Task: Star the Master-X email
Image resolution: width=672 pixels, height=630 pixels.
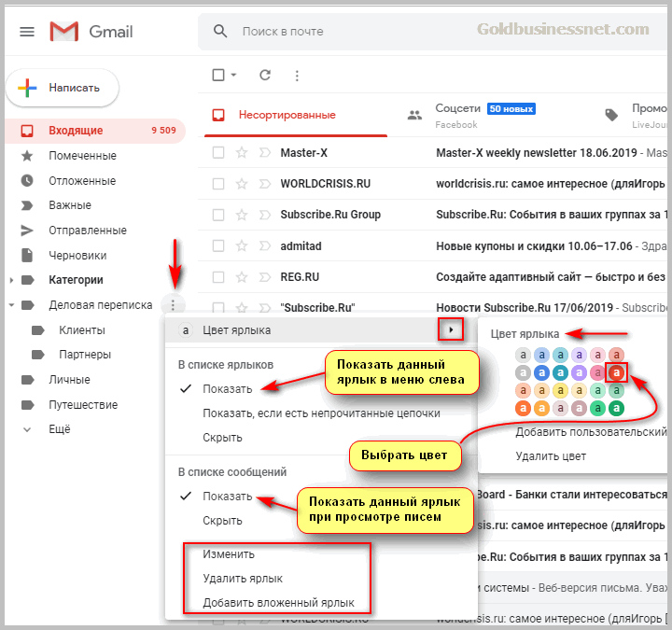Action: (x=242, y=152)
